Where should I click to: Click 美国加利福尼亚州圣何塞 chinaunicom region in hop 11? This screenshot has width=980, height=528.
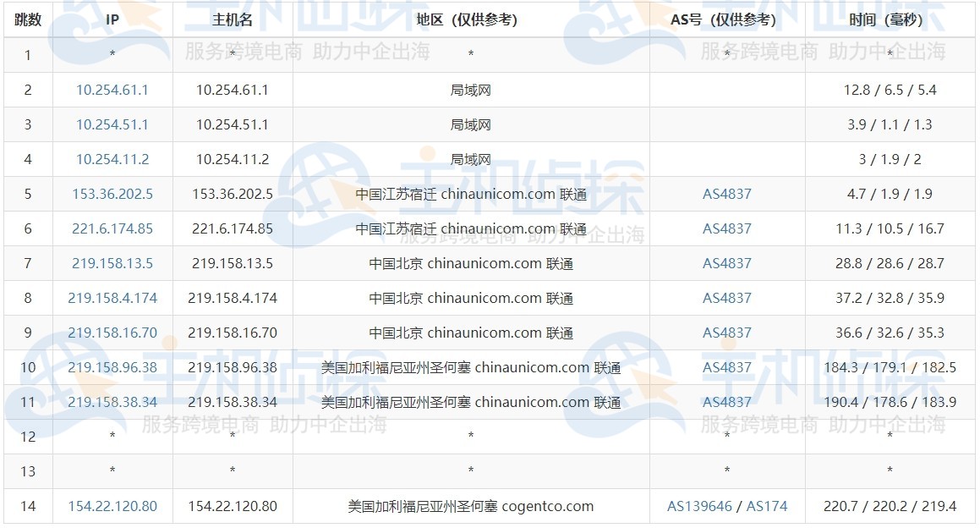[471, 402]
